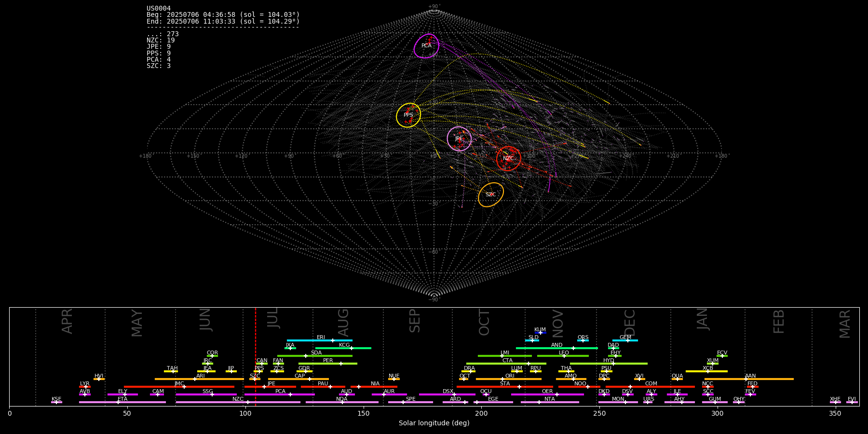Click the ERI shower label in the timeline
Viewport: 868px width, 434px height.
click(x=321, y=338)
